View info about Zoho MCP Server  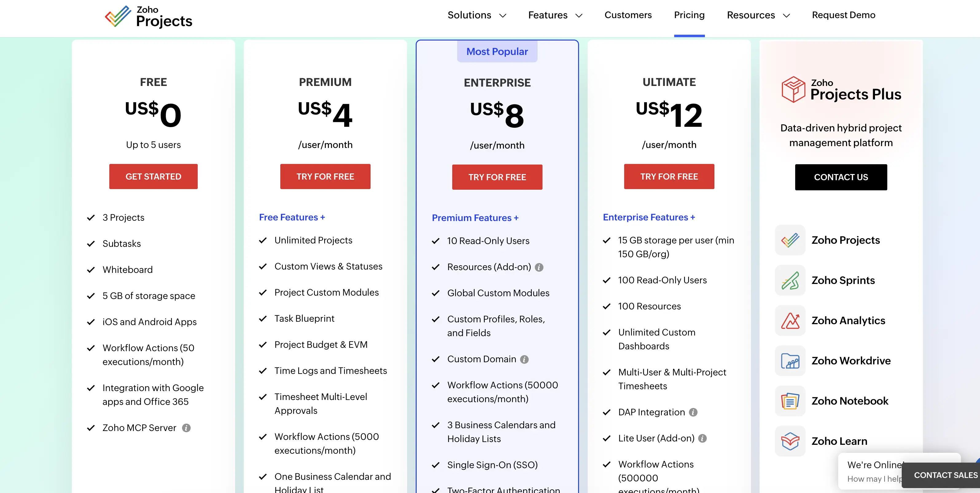pos(186,428)
